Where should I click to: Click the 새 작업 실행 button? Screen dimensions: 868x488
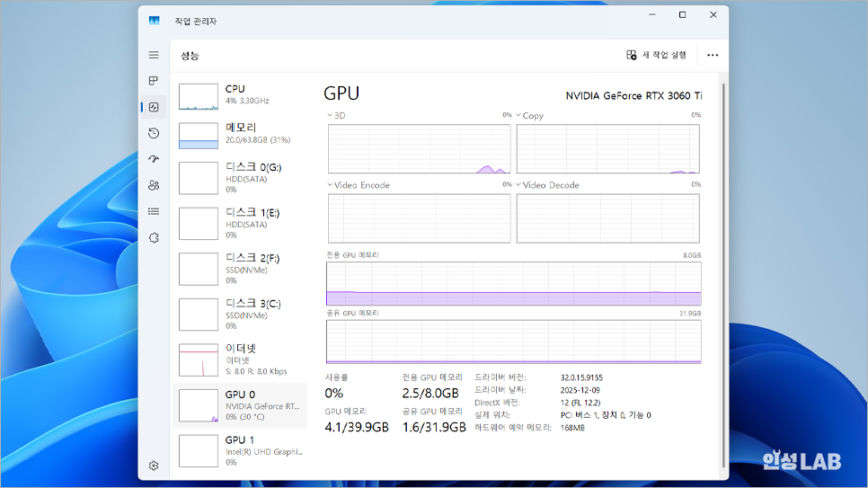pyautogui.click(x=656, y=55)
